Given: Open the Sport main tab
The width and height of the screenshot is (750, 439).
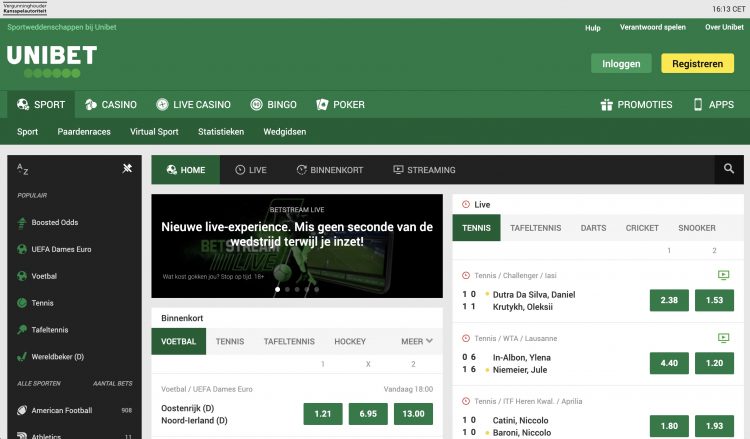Looking at the screenshot, I should coord(41,104).
